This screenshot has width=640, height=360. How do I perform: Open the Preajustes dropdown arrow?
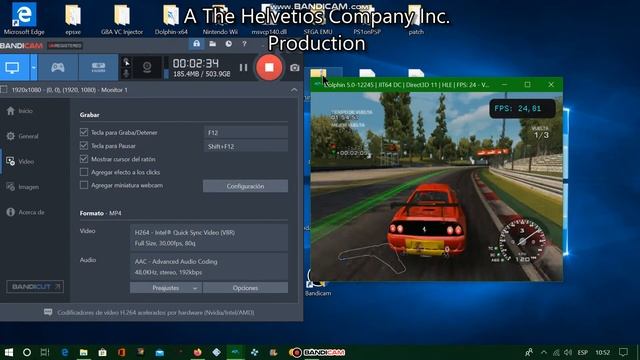(x=195, y=288)
